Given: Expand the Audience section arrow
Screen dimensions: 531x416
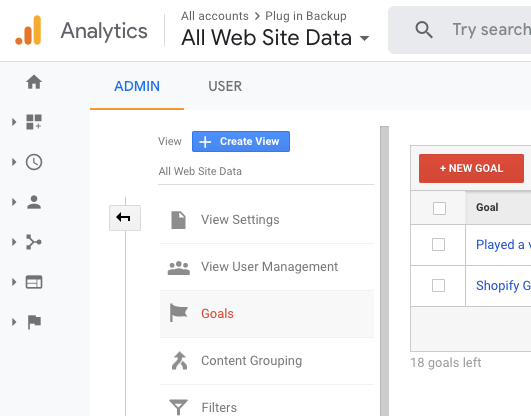Looking at the screenshot, I should pos(14,202).
